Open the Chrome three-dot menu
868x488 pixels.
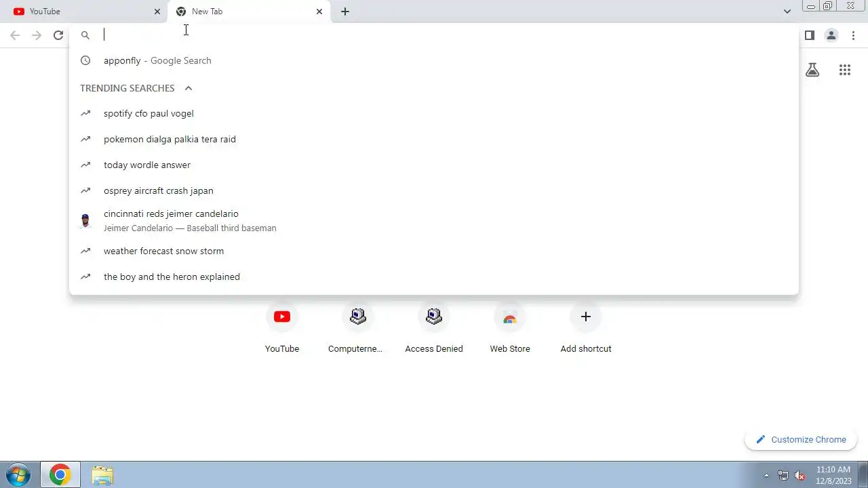coord(853,35)
